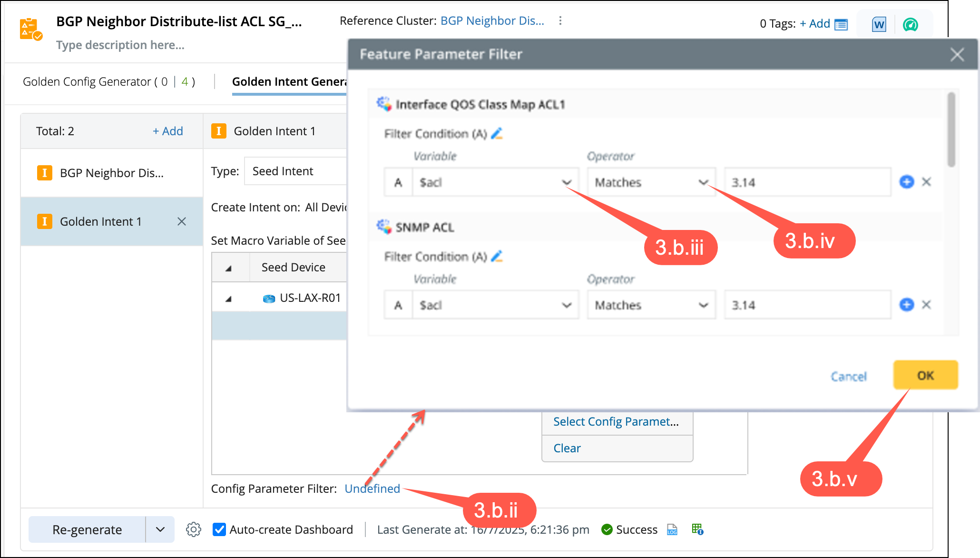The image size is (980, 558).
Task: Open Operator Matches dropdown under SNMP ACL
Action: click(x=651, y=305)
